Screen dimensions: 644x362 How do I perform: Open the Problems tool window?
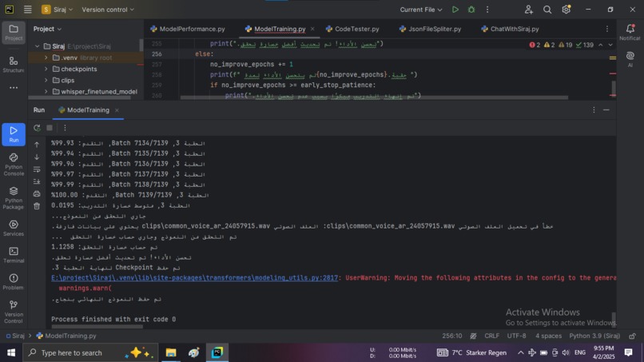click(14, 282)
